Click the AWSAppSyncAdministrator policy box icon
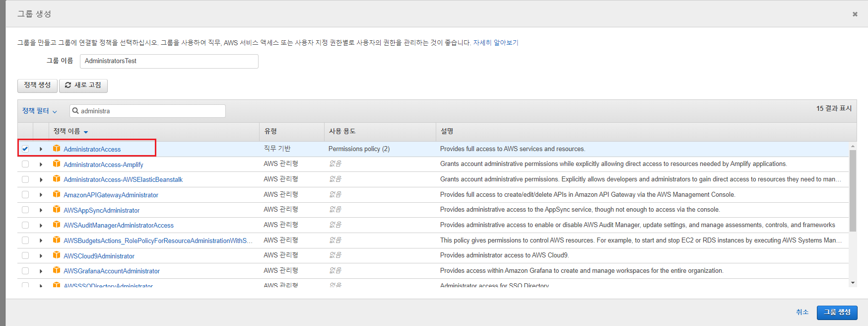Image resolution: width=868 pixels, height=326 pixels. tap(57, 209)
